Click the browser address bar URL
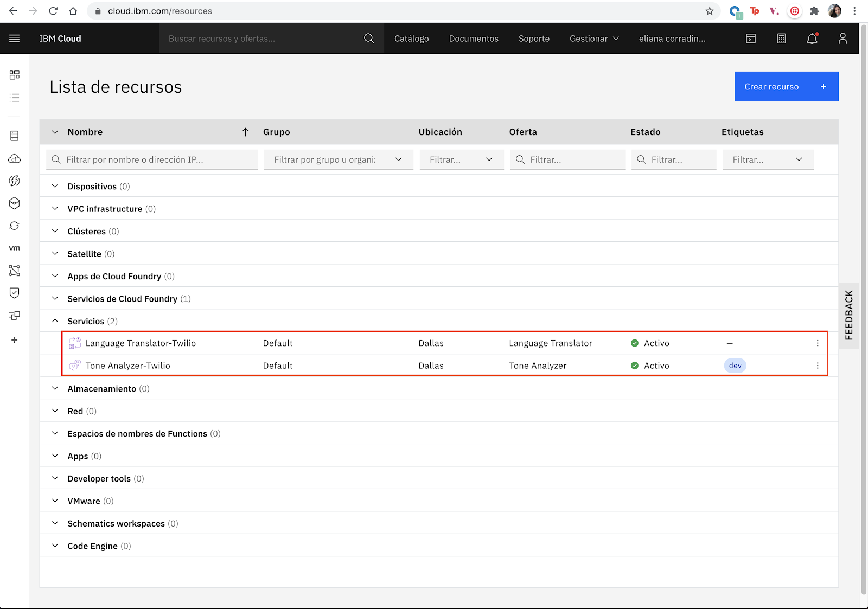Viewport: 868px width, 609px height. tap(160, 11)
